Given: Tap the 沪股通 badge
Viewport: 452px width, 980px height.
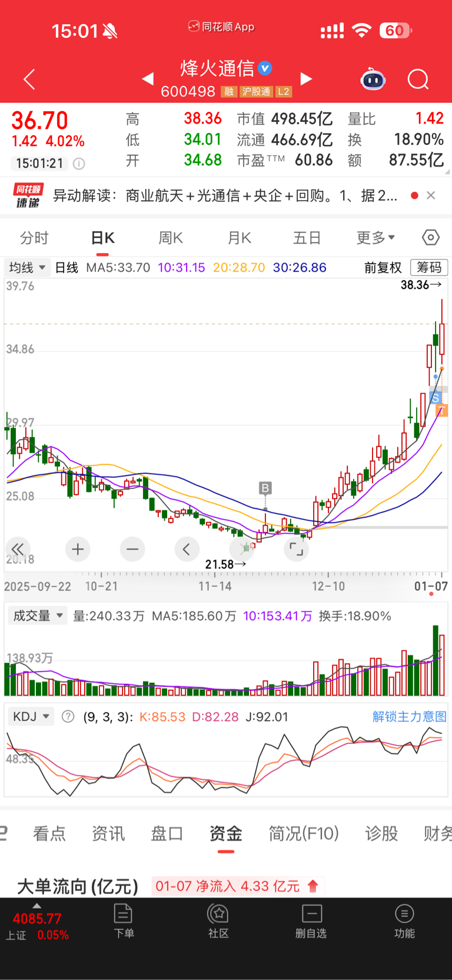Looking at the screenshot, I should [256, 91].
